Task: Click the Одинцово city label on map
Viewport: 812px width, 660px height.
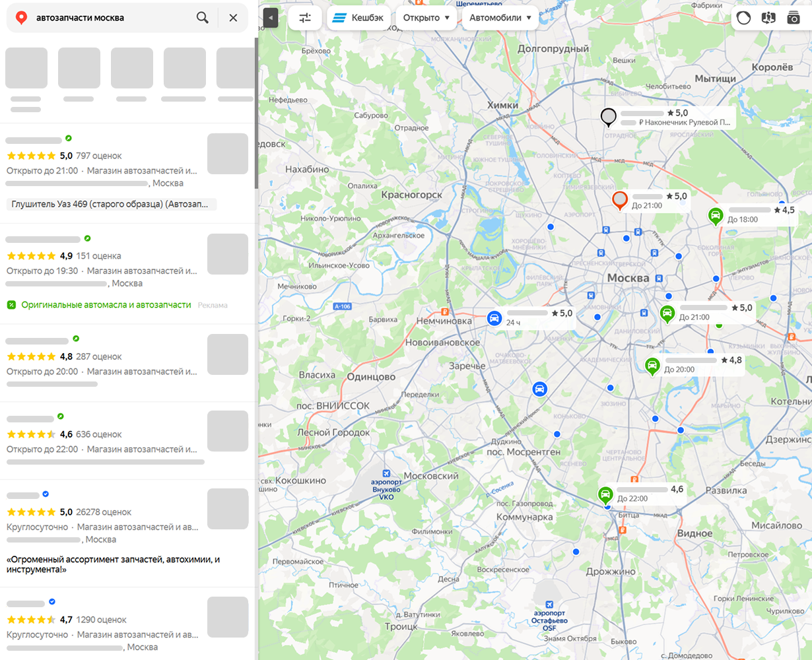Action: click(371, 377)
